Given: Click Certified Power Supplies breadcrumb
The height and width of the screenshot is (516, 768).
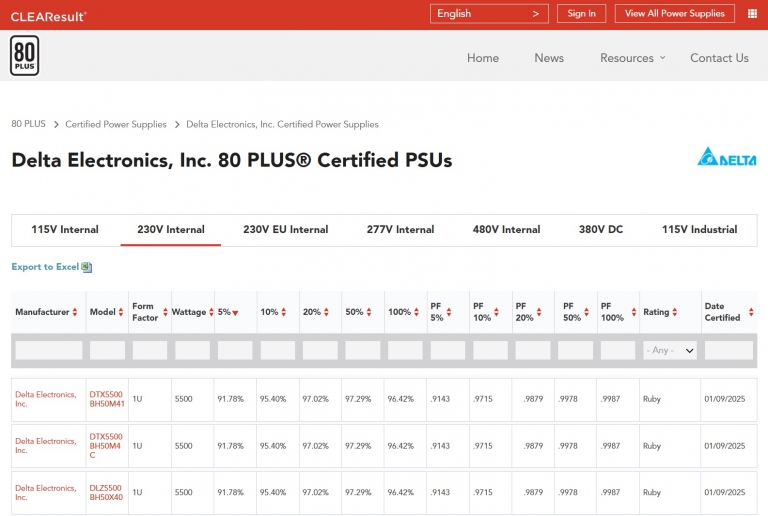Looking at the screenshot, I should pos(116,124).
